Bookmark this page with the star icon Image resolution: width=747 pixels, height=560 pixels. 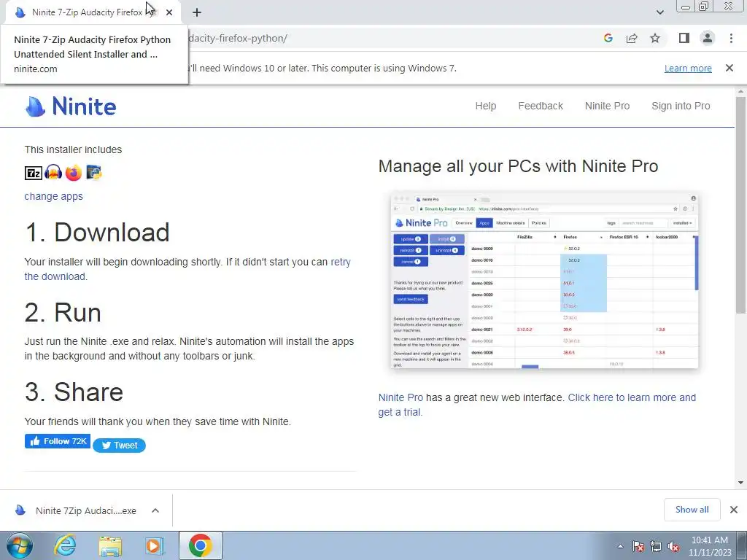click(x=655, y=38)
